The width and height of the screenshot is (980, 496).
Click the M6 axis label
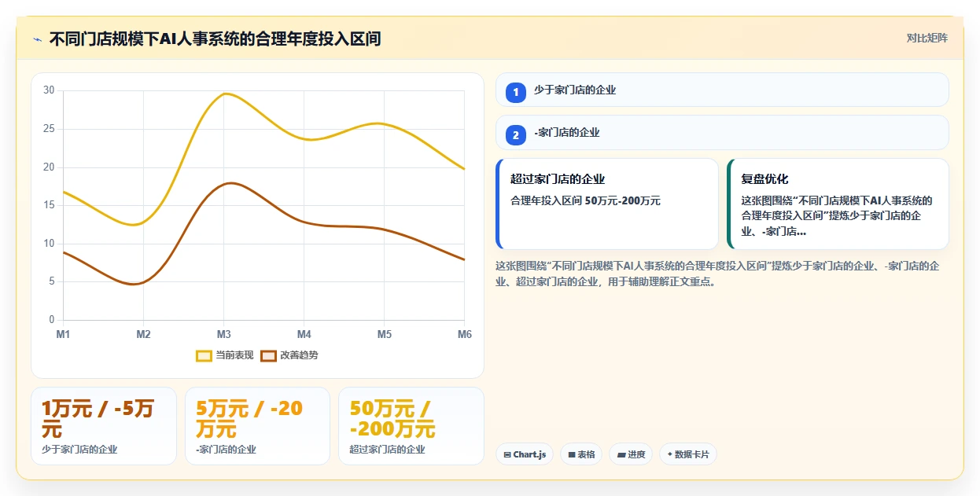[465, 334]
